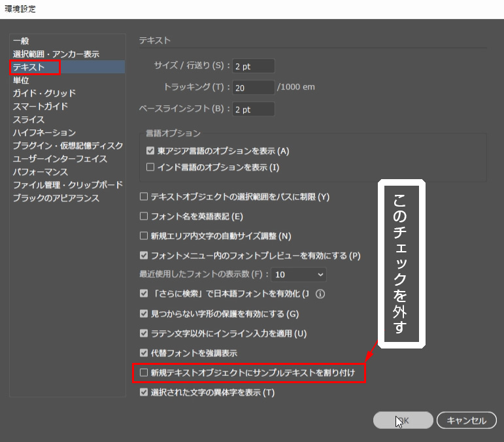Uncheck 選択された文字の異体字を表示

tap(144, 392)
